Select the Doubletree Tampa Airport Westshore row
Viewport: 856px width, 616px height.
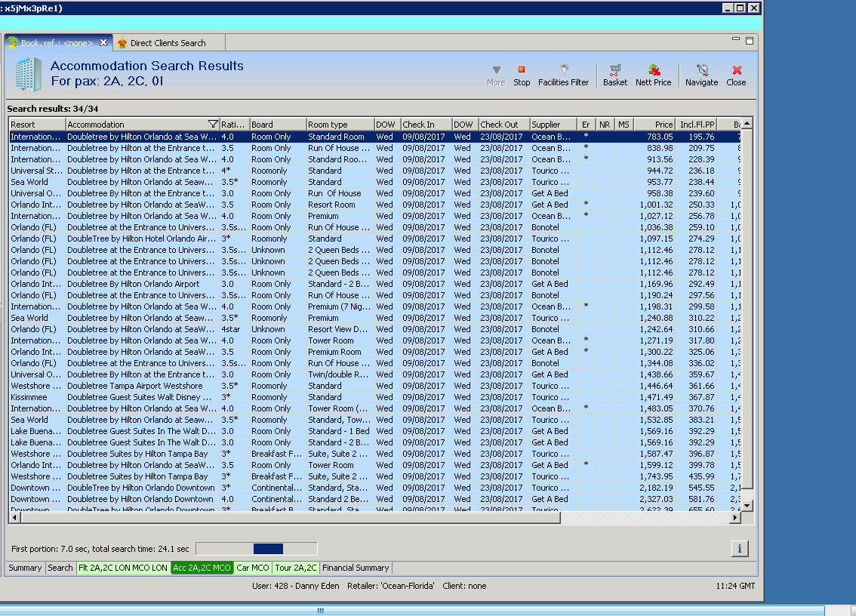375,386
